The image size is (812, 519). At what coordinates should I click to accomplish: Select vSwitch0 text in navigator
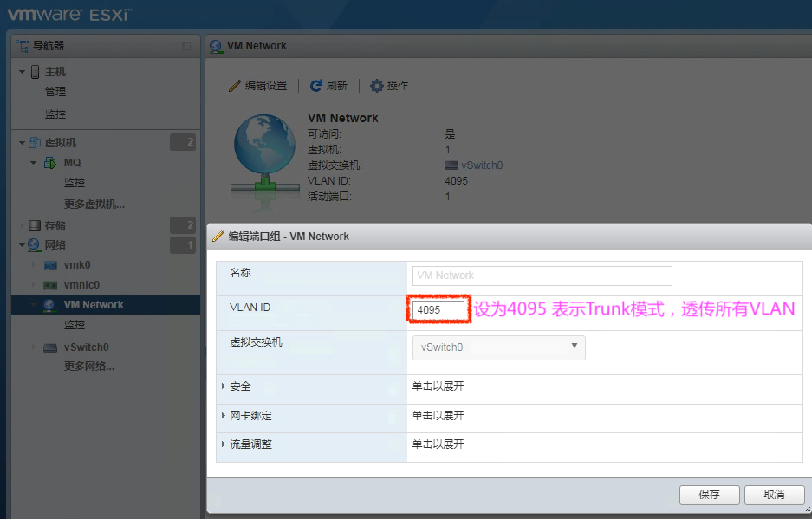point(87,347)
